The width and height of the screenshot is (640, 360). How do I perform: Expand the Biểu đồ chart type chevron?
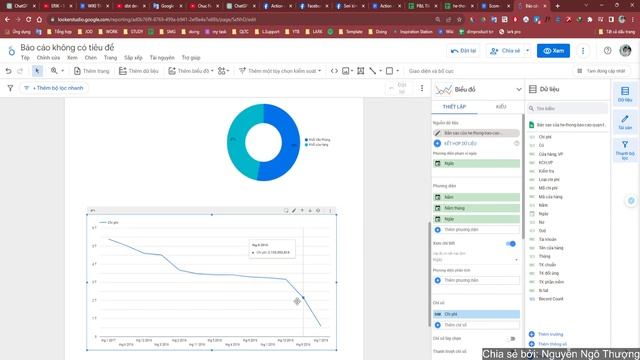pos(518,89)
